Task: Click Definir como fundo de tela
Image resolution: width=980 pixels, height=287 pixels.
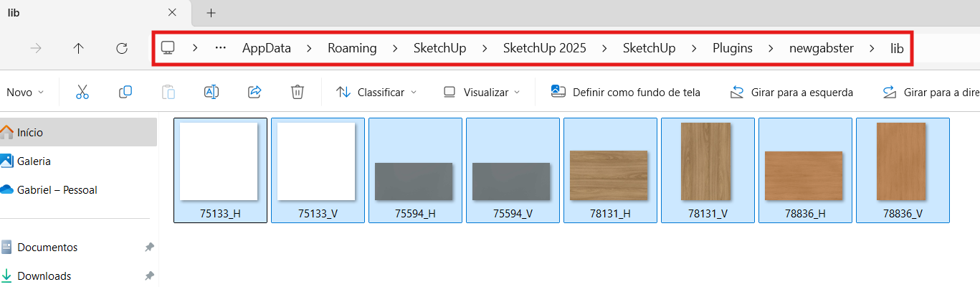Action: [626, 92]
